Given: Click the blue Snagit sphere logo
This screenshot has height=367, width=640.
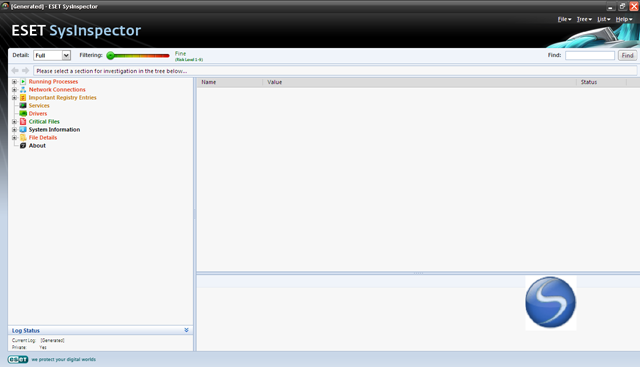Looking at the screenshot, I should [x=550, y=302].
